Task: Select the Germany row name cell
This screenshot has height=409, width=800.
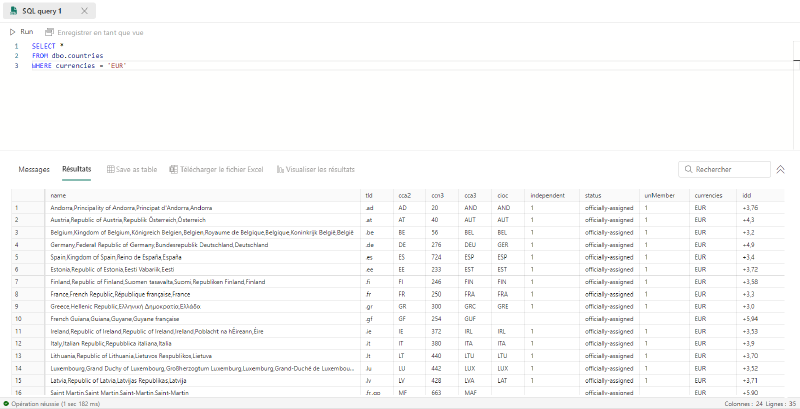Action: click(204, 245)
